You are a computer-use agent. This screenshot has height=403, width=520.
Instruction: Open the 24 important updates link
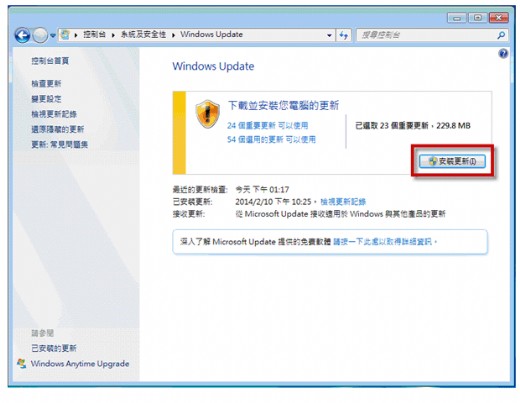[268, 125]
